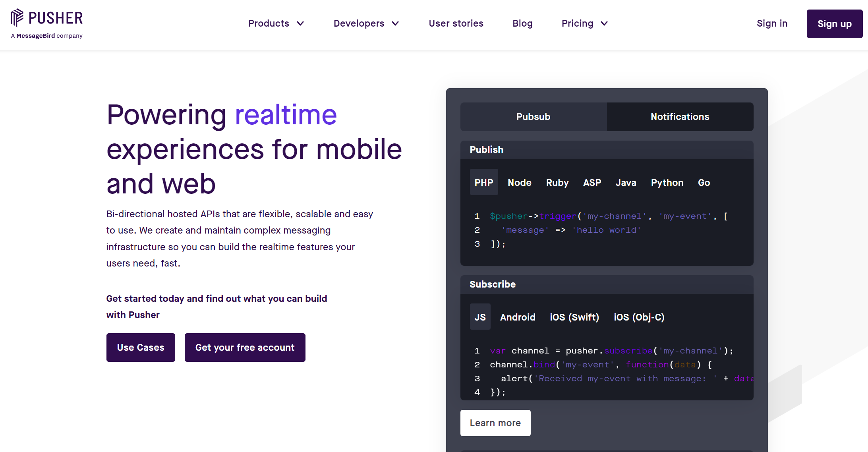
Task: Show the iOS (Swift) subscribe example
Action: pos(574,317)
